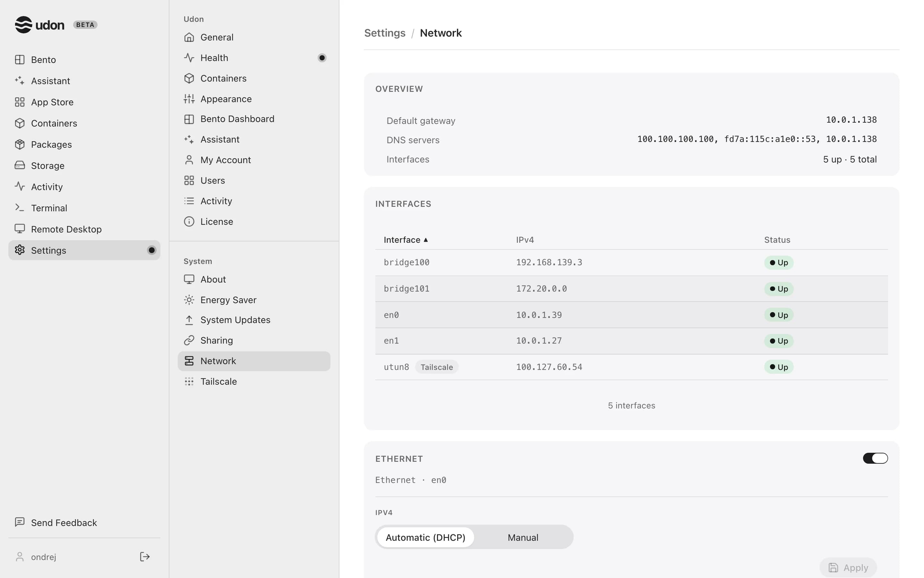Screen dimensions: 924x578
Task: Toggle the Ethernet switch off
Action: pos(875,458)
